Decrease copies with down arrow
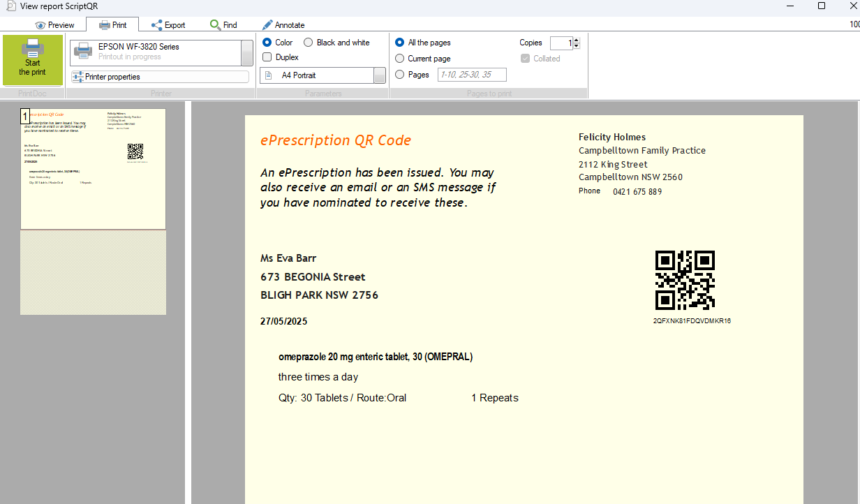 (577, 47)
